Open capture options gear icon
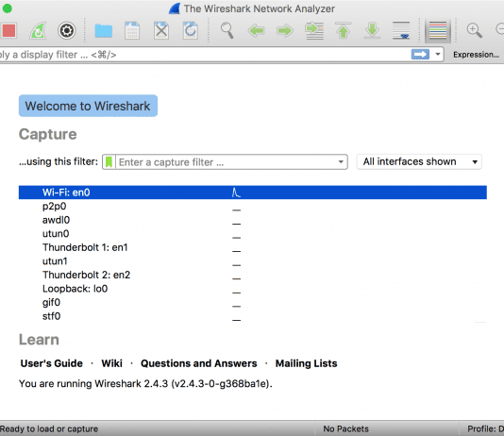This screenshot has height=436, width=504. [x=66, y=31]
